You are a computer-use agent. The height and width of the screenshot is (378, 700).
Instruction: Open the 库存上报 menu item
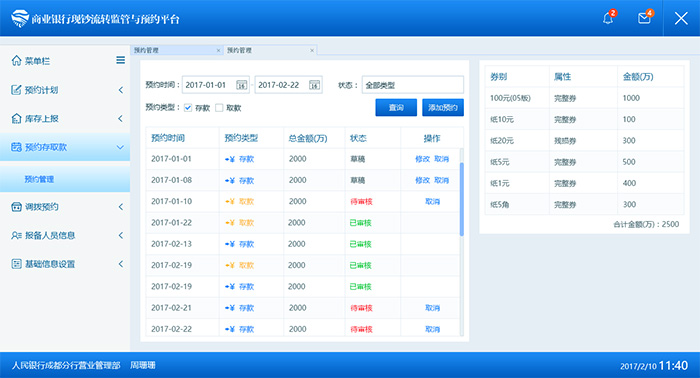(x=65, y=118)
